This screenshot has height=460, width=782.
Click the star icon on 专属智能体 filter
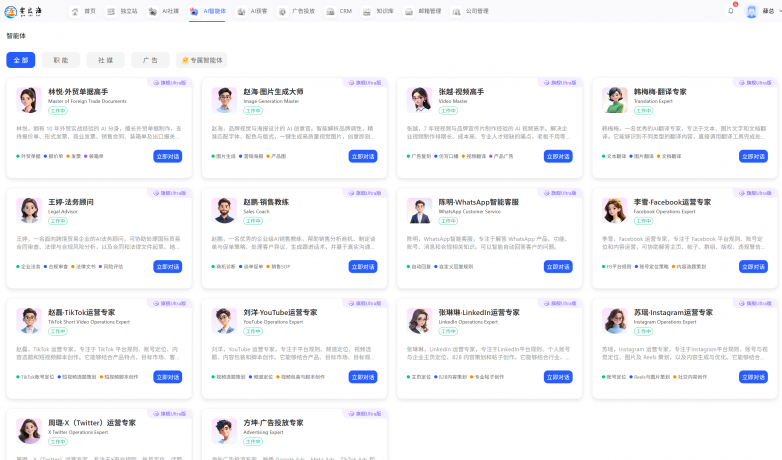tap(185, 60)
